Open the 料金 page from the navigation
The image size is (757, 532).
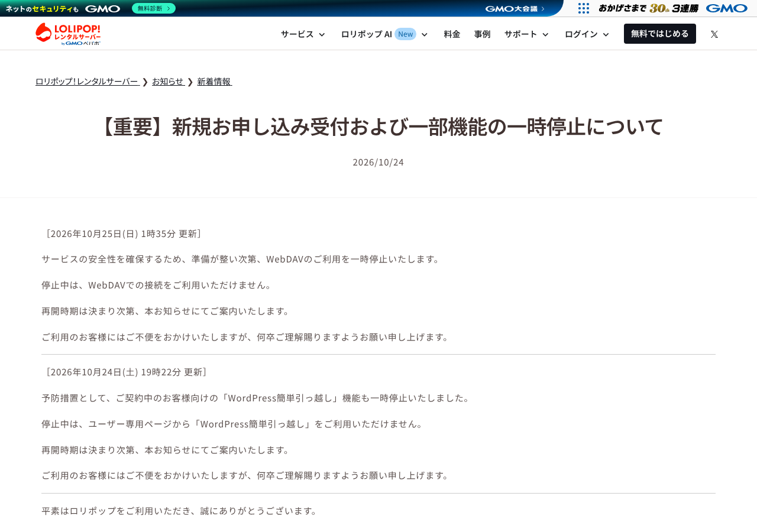(x=452, y=34)
